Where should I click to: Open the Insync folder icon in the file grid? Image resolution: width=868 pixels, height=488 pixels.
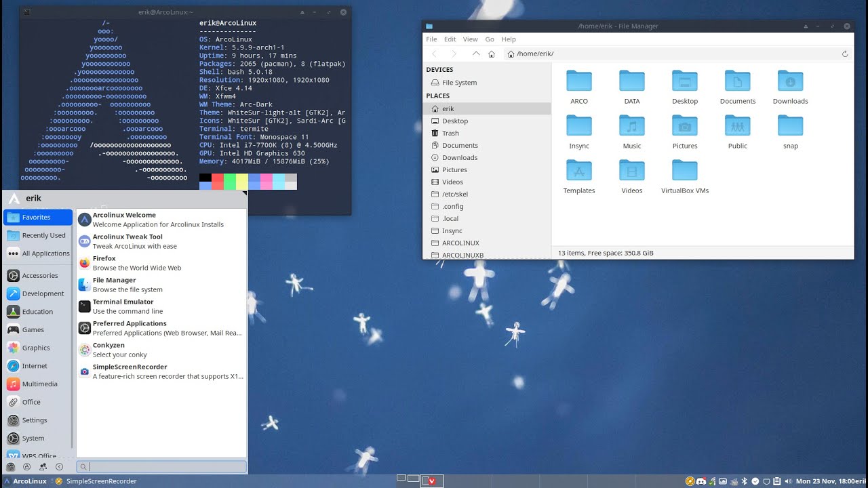click(x=579, y=131)
